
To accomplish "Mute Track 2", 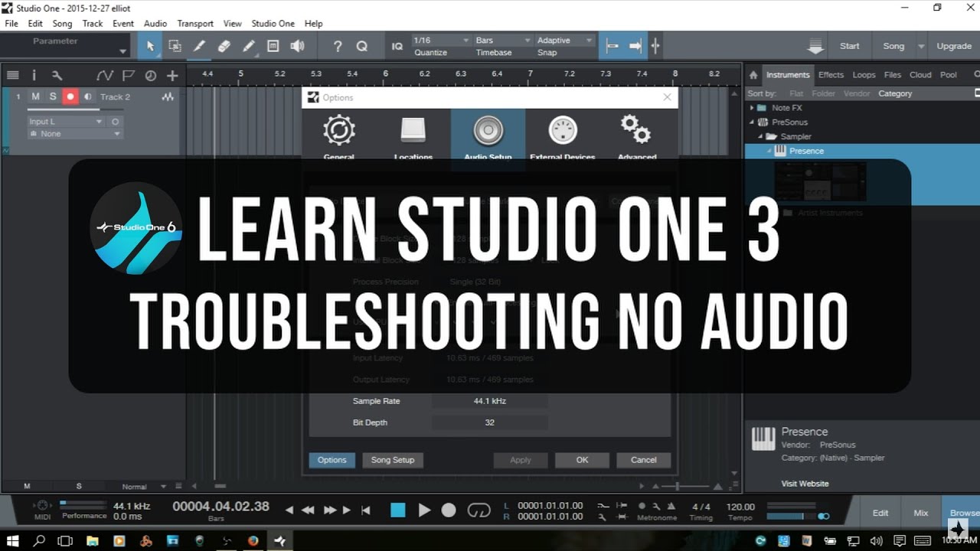I will tap(35, 96).
